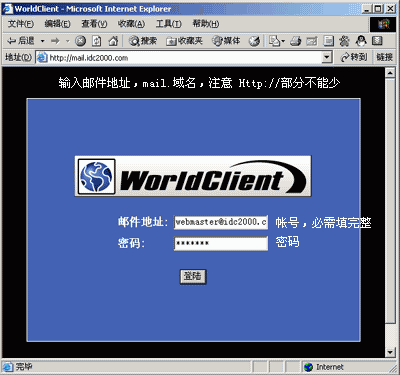This screenshot has height=375, width=400.
Task: Open the Help (帮助) menu
Action: click(206, 24)
